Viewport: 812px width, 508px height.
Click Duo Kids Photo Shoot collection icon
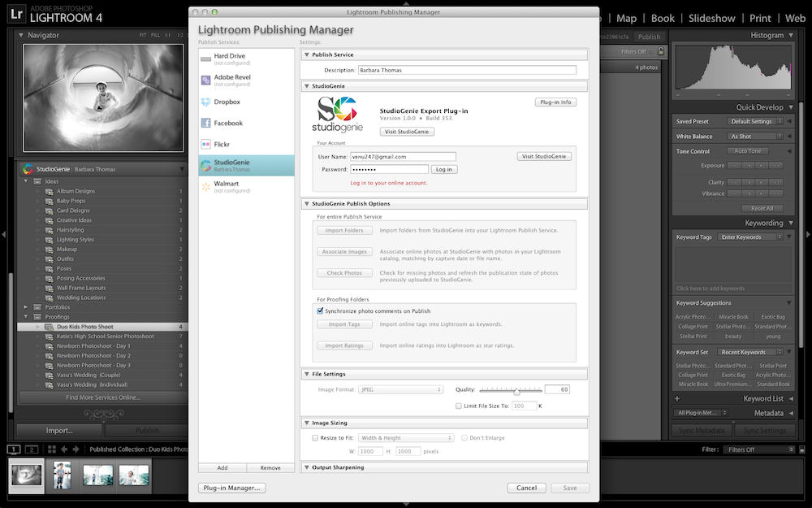click(49, 327)
